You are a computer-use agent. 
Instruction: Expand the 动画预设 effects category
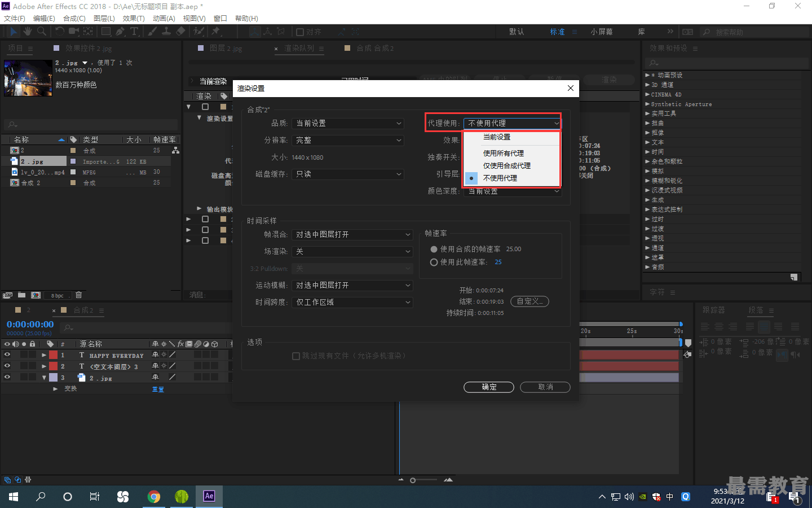pos(647,75)
